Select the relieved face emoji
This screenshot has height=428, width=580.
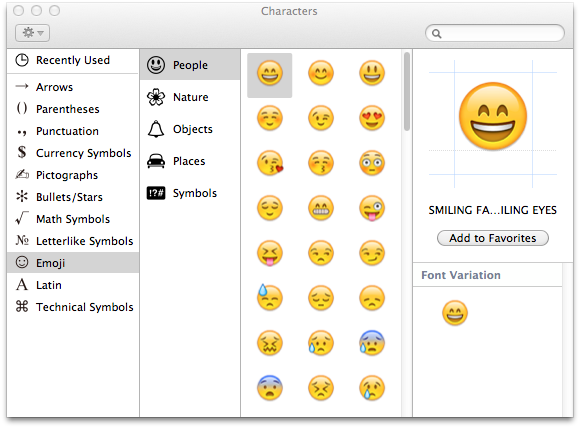point(270,208)
